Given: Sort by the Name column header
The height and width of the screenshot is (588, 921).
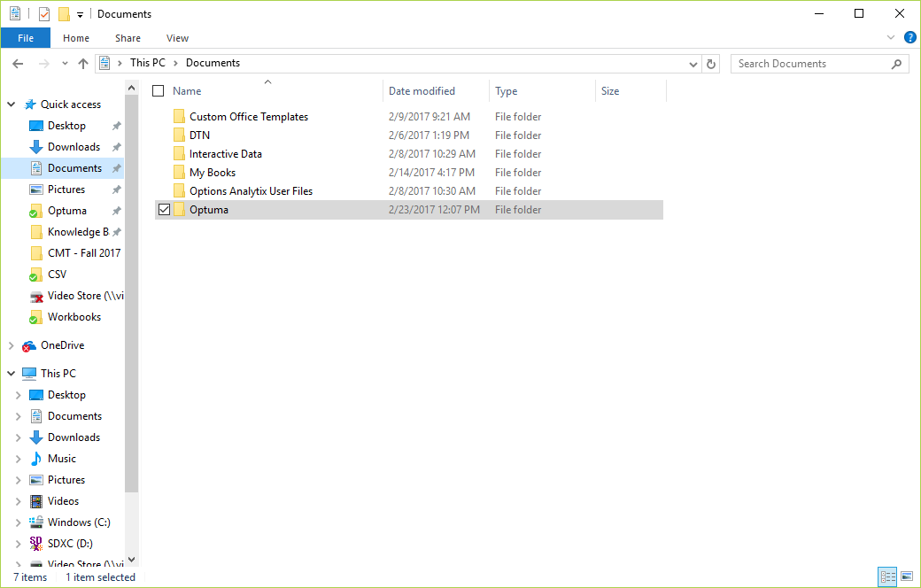Looking at the screenshot, I should pyautogui.click(x=187, y=91).
